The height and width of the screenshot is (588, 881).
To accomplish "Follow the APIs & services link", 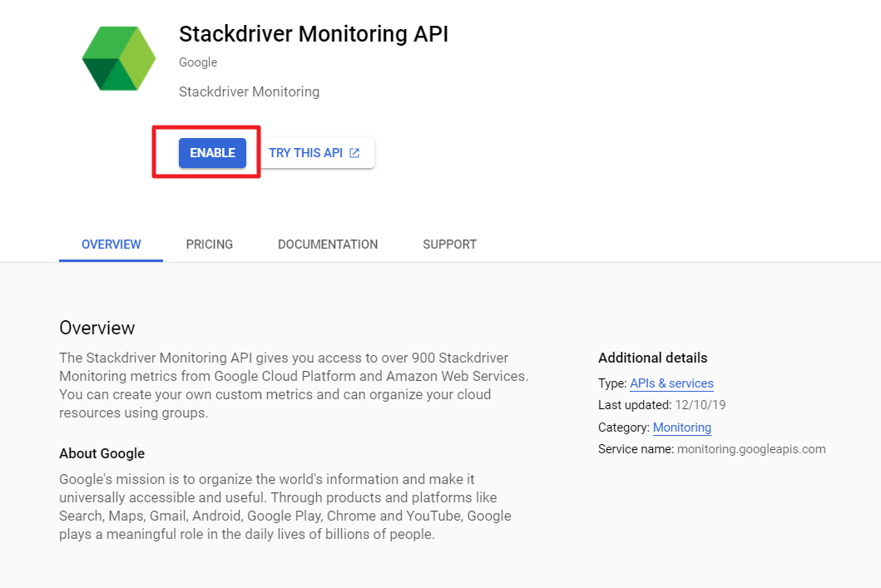I will click(671, 383).
